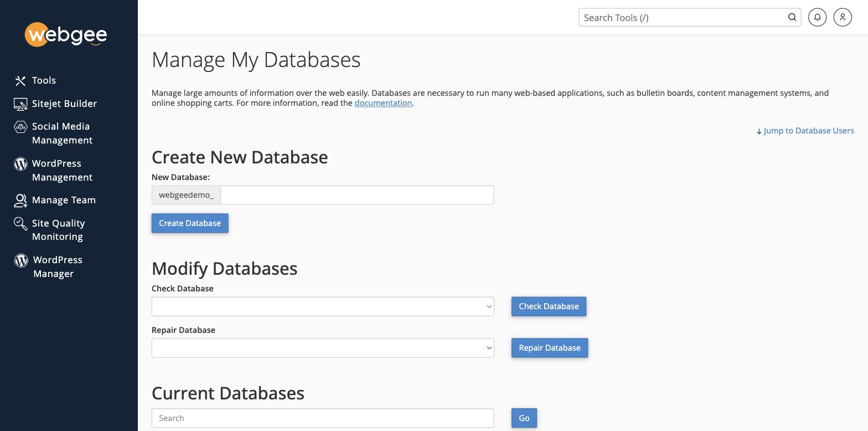Open the documentation link
868x431 pixels.
coord(383,103)
